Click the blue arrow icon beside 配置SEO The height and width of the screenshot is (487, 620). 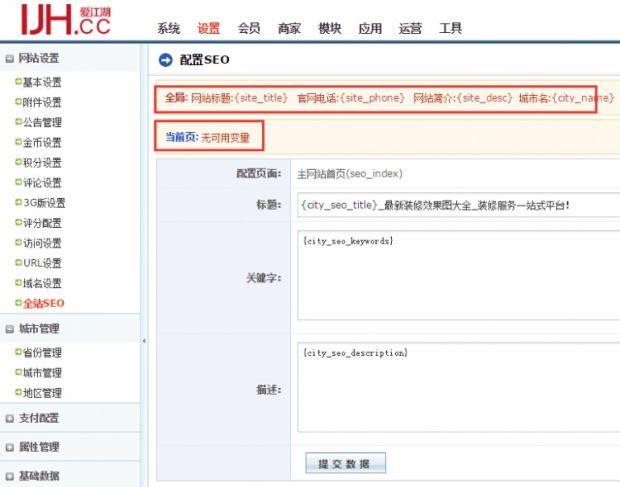[165, 60]
